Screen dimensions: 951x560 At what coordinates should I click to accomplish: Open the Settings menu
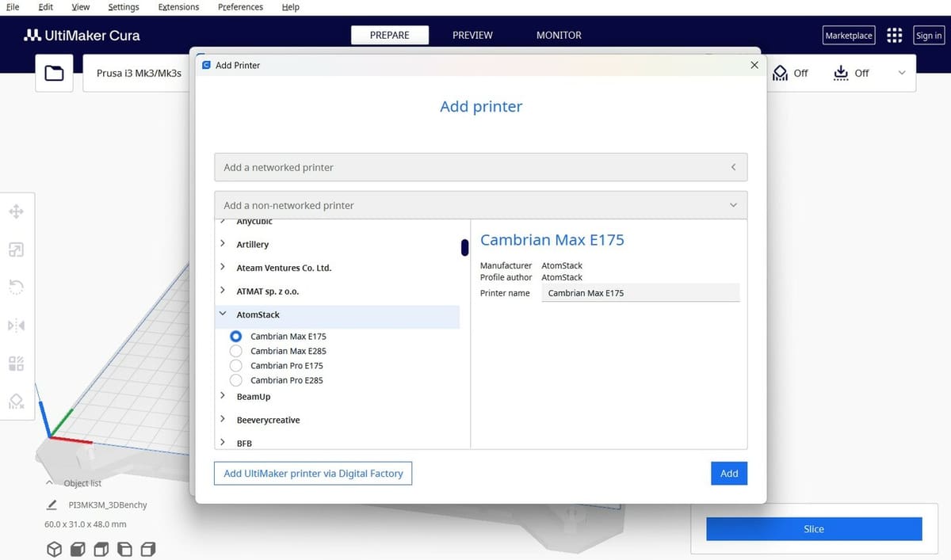(x=123, y=7)
